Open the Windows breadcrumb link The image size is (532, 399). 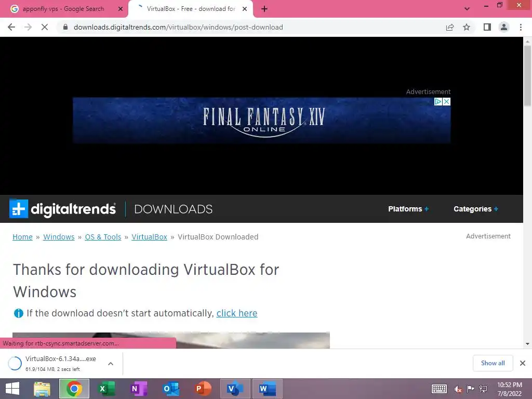point(59,237)
